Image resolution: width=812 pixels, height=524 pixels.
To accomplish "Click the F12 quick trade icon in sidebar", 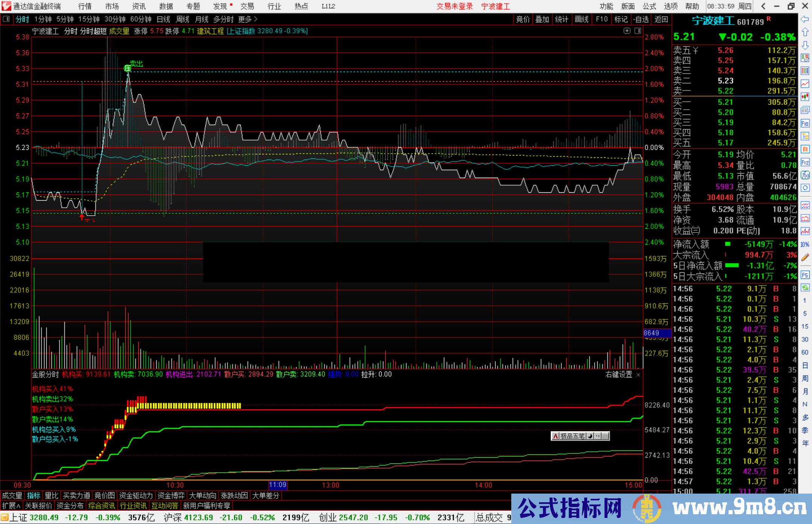I will pyautogui.click(x=805, y=161).
